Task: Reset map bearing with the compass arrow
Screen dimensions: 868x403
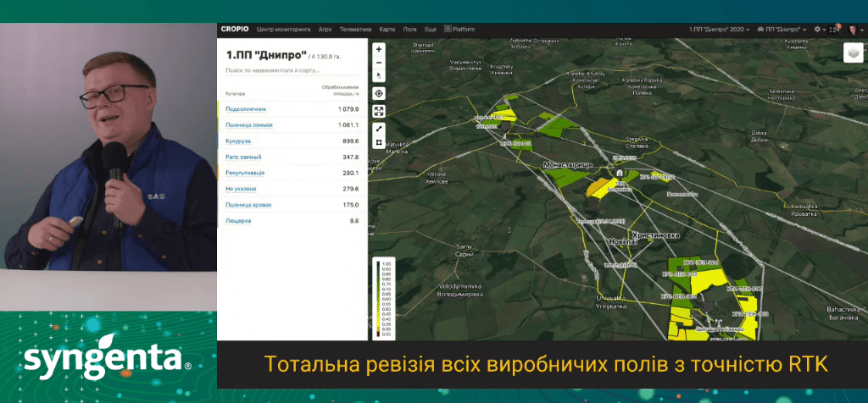Action: [379, 75]
